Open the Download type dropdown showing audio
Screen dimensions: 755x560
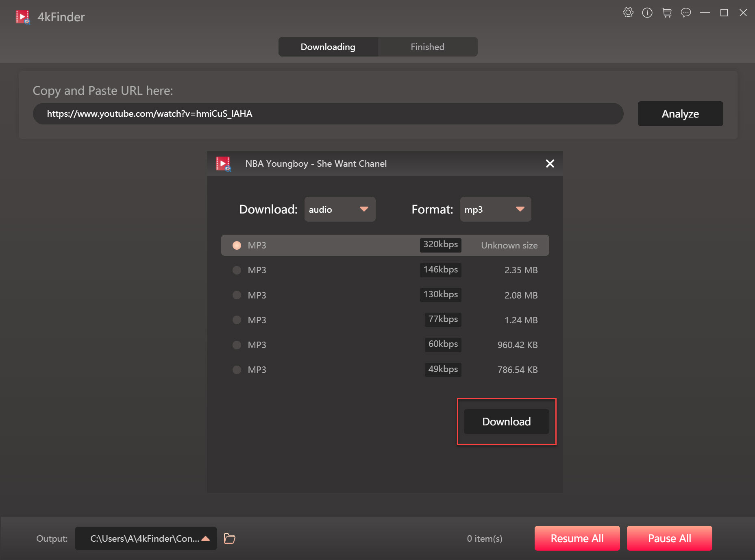(x=340, y=209)
